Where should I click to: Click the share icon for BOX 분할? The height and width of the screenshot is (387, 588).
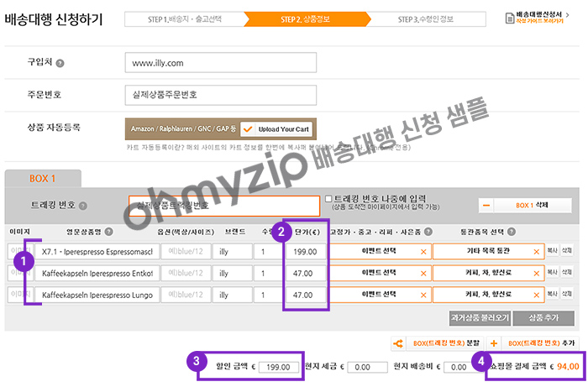[x=401, y=343]
